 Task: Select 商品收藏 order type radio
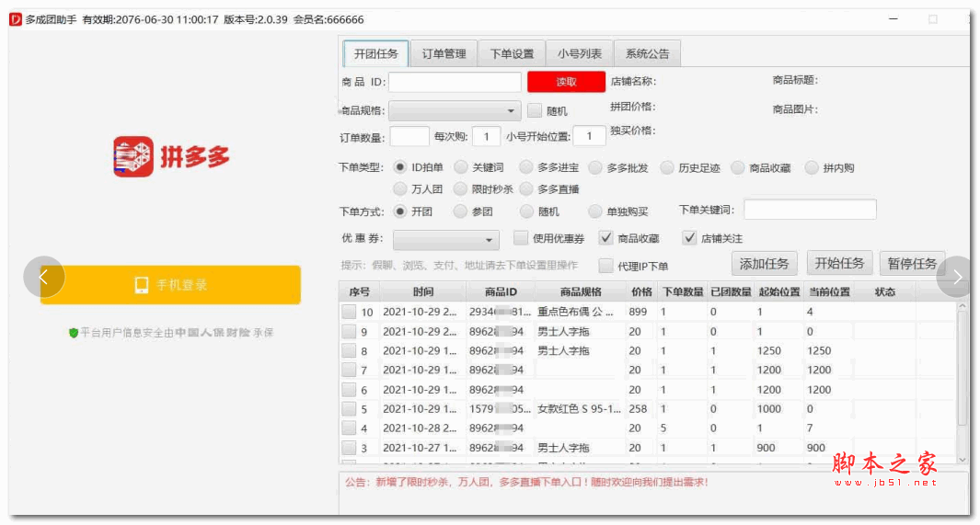point(738,167)
